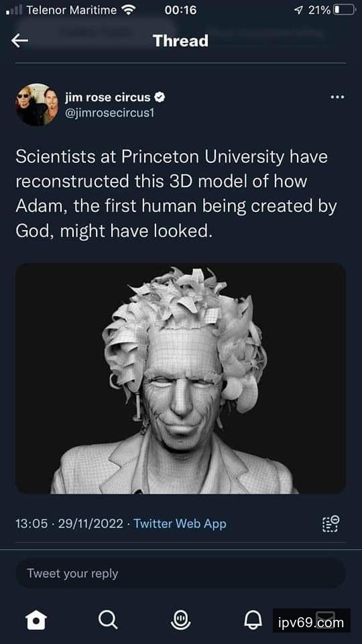Tap the jim rose circus display name
362x644 pixels.
click(x=108, y=97)
